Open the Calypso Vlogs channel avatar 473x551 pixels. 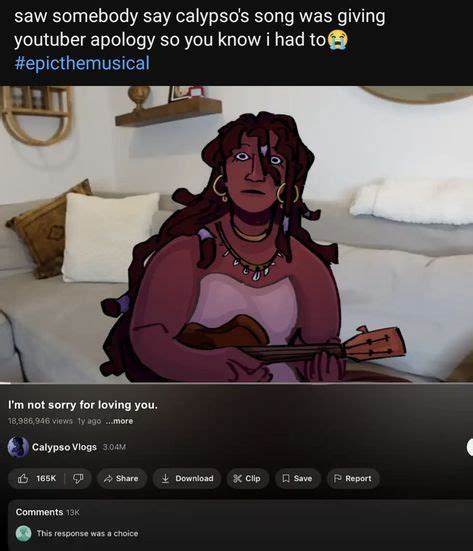pyautogui.click(x=18, y=447)
